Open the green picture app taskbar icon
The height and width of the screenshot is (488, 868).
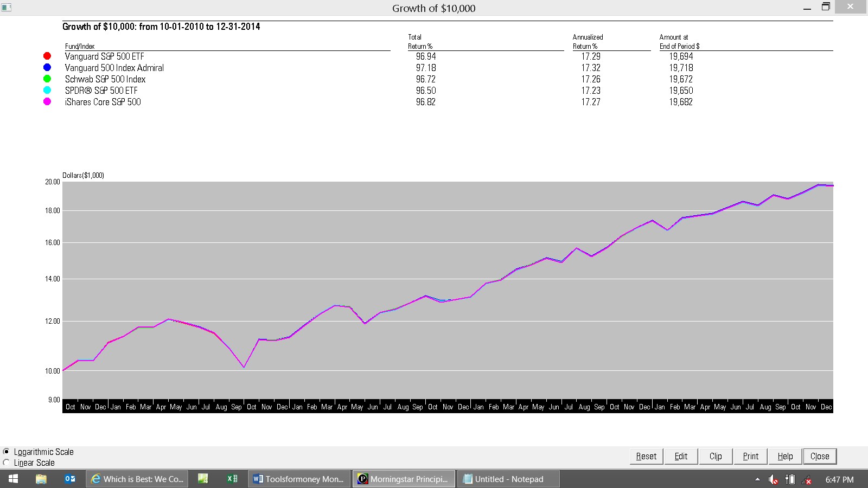point(203,479)
